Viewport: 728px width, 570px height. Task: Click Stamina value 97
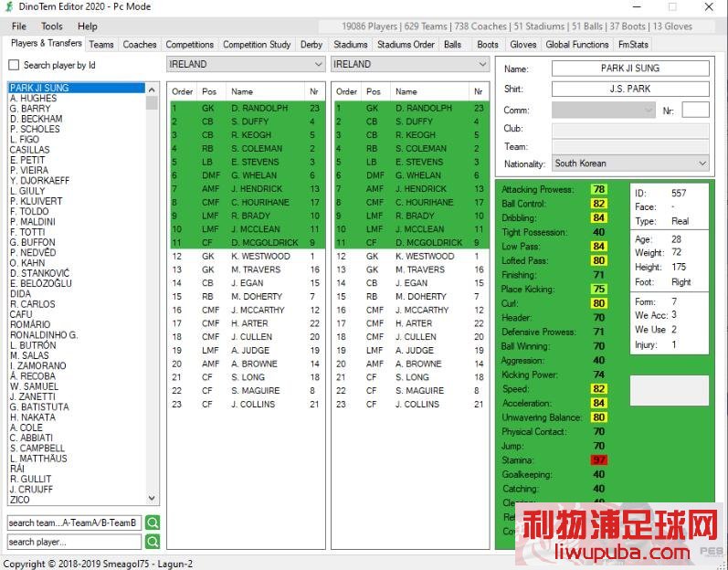599,460
